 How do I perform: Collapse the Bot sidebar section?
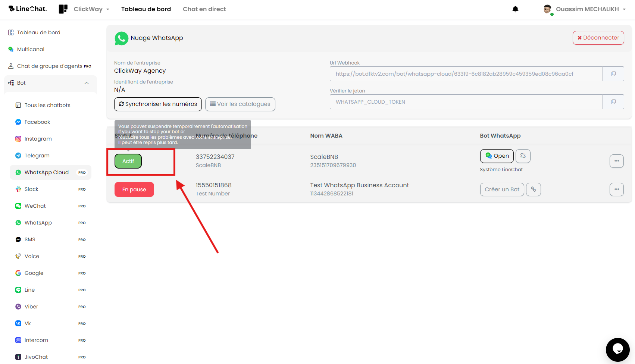[50, 83]
